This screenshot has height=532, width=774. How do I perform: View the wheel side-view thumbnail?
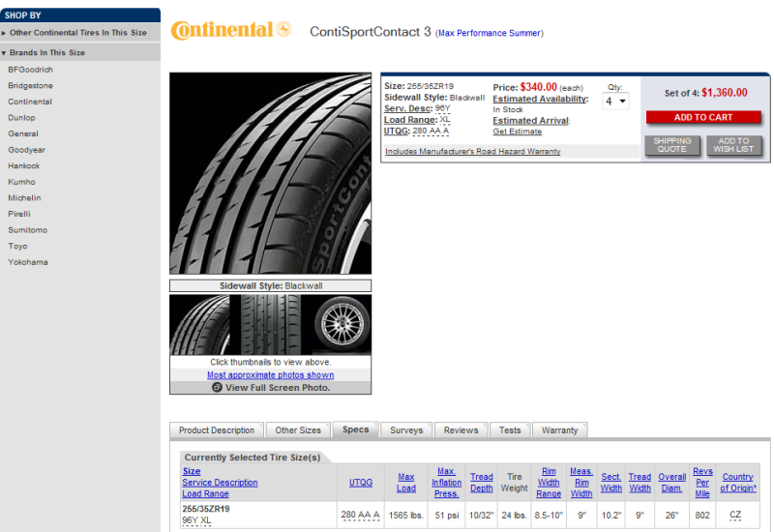[342, 325]
